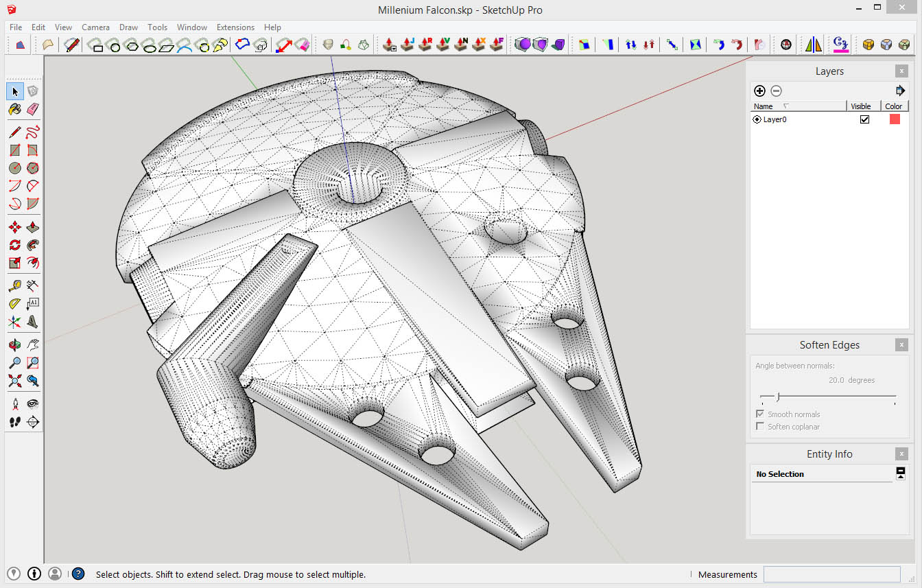Image resolution: width=922 pixels, height=588 pixels.
Task: Toggle Entity Info details expander button
Action: [x=901, y=473]
